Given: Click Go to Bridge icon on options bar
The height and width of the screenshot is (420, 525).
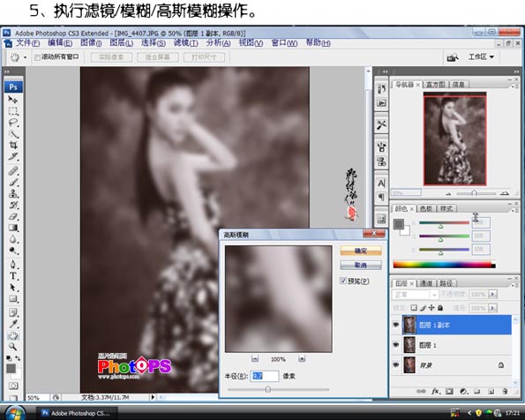Looking at the screenshot, I should click(453, 57).
